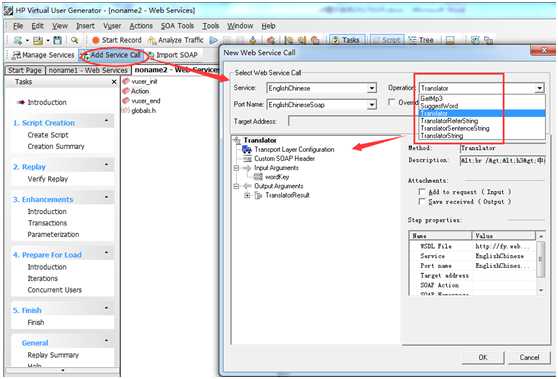This screenshot has height=379, width=558.
Task: Click the blue play replay icon
Action: point(214,40)
